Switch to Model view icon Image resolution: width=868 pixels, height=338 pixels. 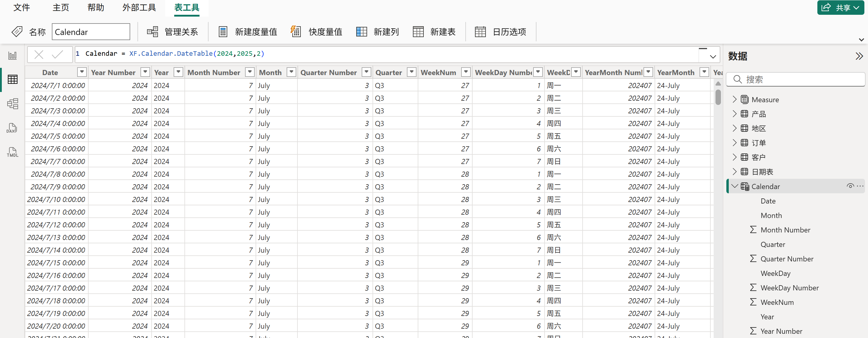click(x=12, y=103)
